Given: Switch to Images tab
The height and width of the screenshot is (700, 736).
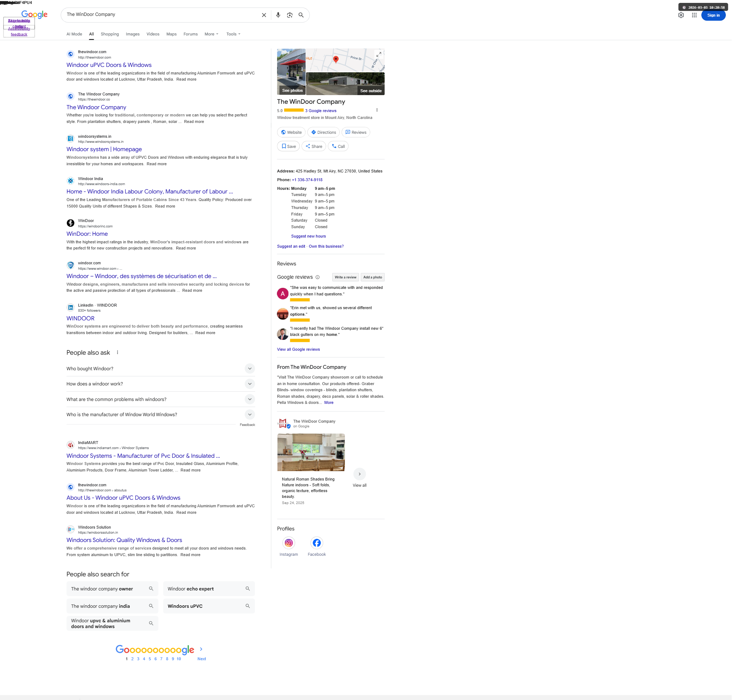Looking at the screenshot, I should (x=133, y=34).
